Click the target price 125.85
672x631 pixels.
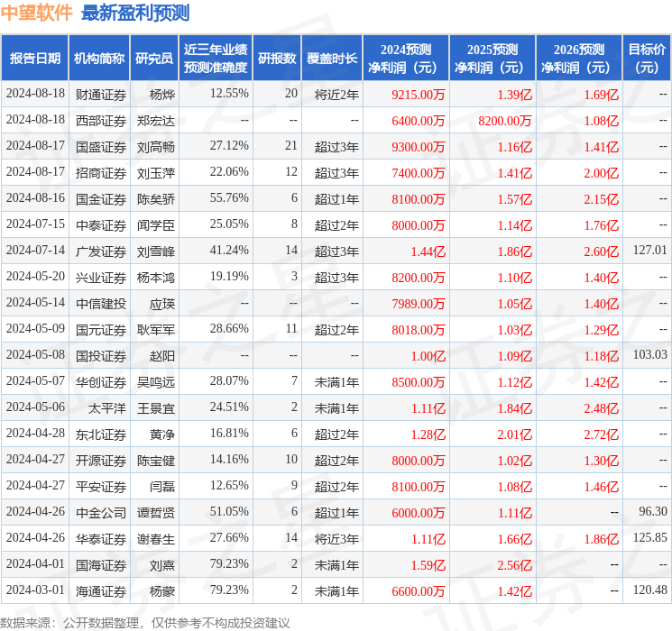[x=650, y=537]
